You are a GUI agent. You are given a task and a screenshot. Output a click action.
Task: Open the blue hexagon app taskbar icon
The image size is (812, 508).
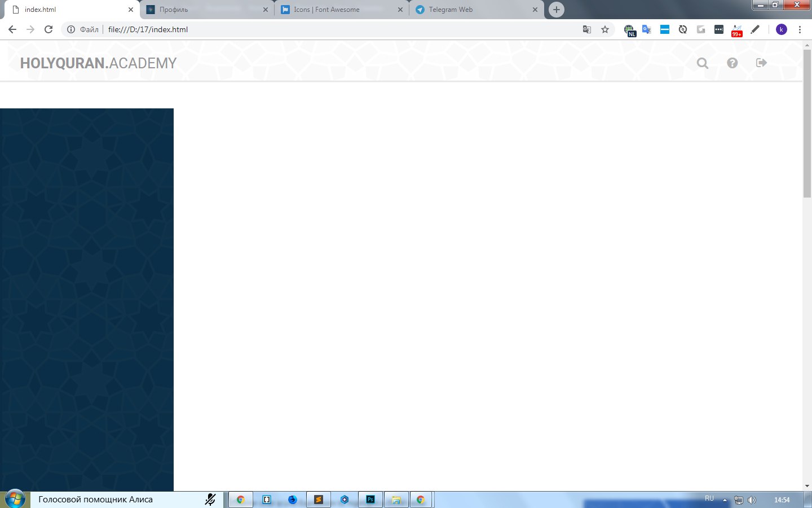[345, 500]
